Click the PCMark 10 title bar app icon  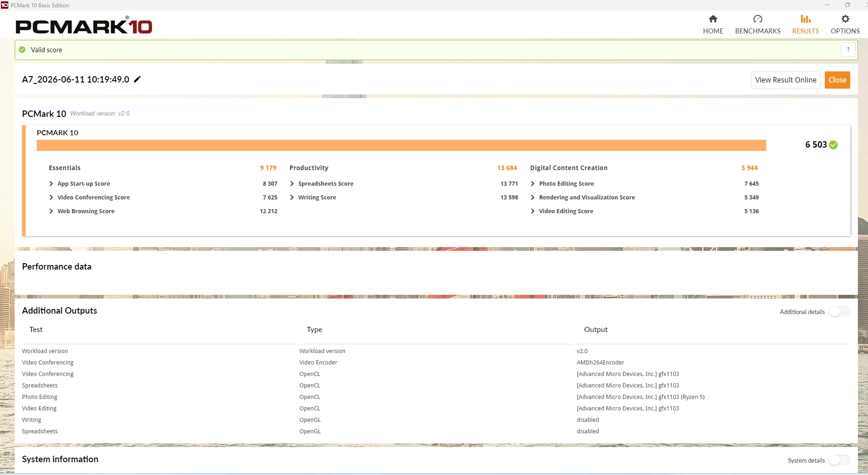[5, 5]
